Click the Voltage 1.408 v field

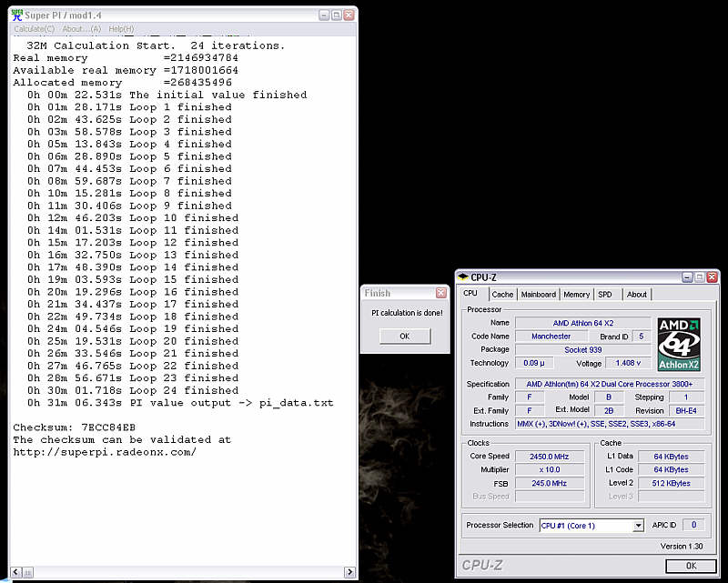pyautogui.click(x=628, y=363)
